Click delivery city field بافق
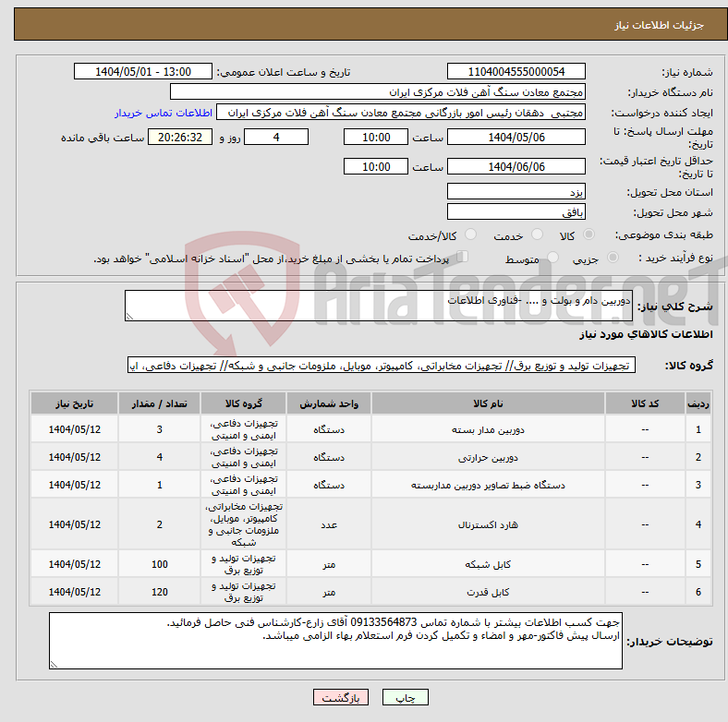 (516, 211)
